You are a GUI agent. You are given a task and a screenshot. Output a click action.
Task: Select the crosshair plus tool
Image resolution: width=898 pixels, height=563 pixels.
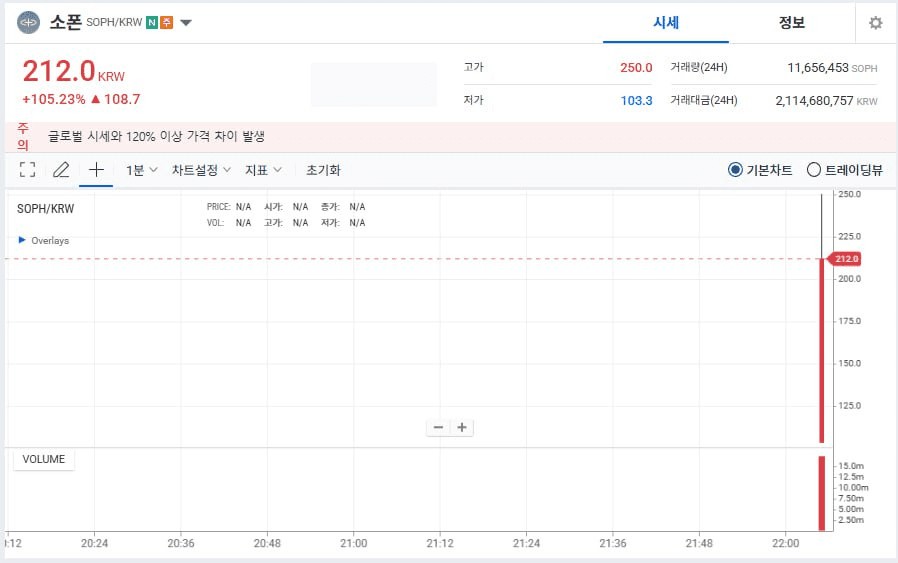96,169
